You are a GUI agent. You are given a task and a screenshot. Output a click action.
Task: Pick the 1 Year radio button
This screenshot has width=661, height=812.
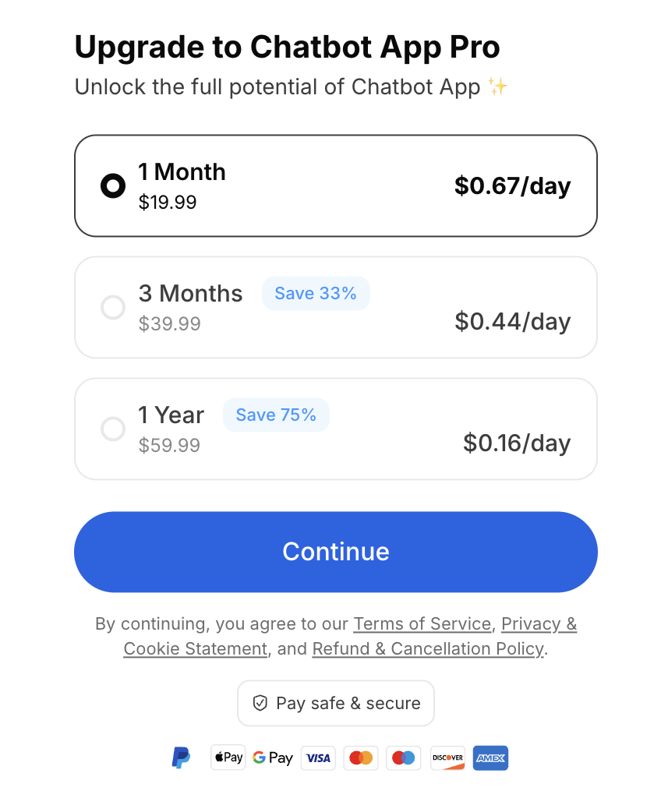click(x=113, y=429)
